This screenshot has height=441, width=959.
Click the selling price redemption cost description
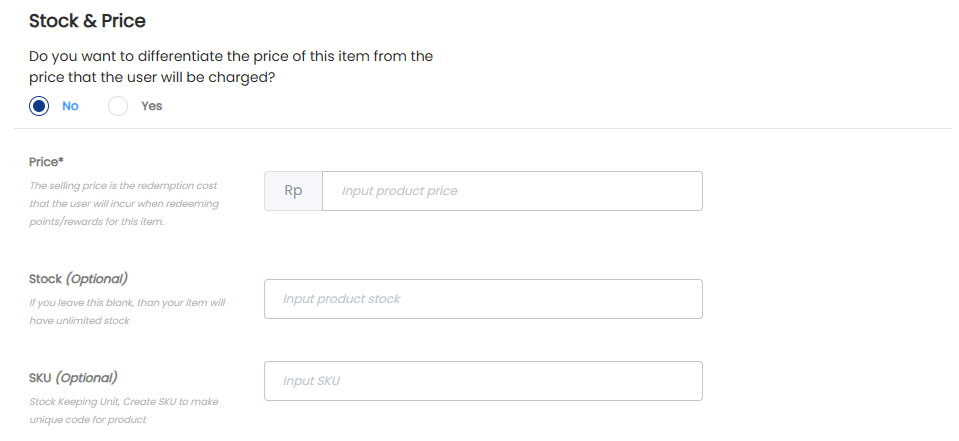pos(124,204)
